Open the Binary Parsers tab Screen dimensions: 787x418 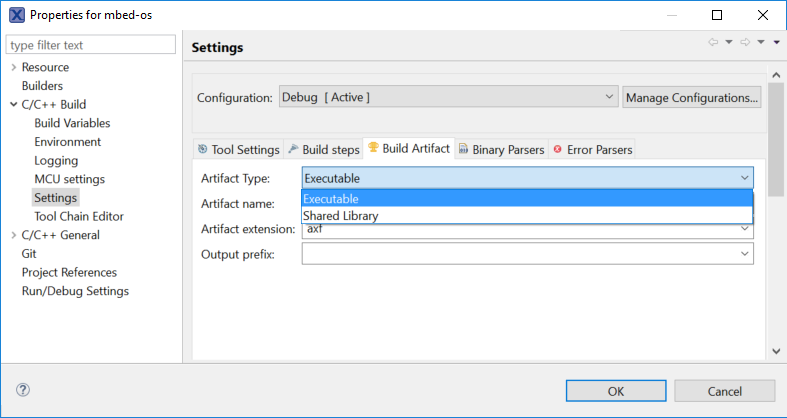(x=501, y=149)
